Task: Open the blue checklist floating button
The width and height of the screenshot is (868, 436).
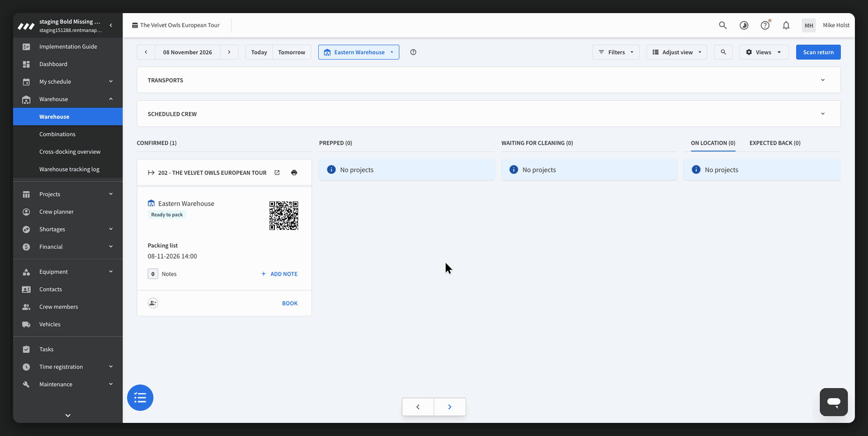Action: coord(140,398)
